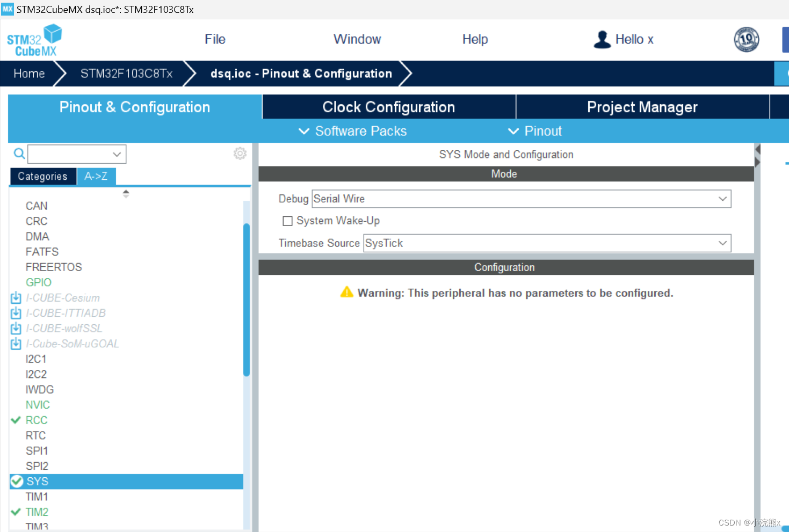Select DMA in the peripheral list

[38, 237]
